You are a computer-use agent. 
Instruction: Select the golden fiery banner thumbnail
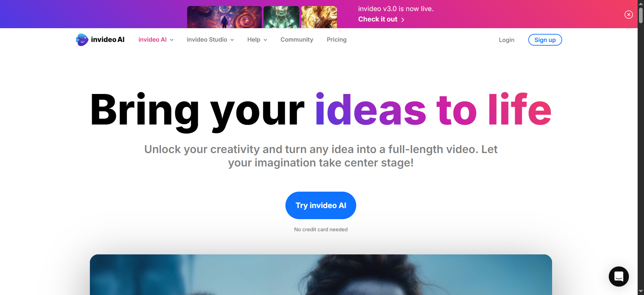tap(319, 17)
